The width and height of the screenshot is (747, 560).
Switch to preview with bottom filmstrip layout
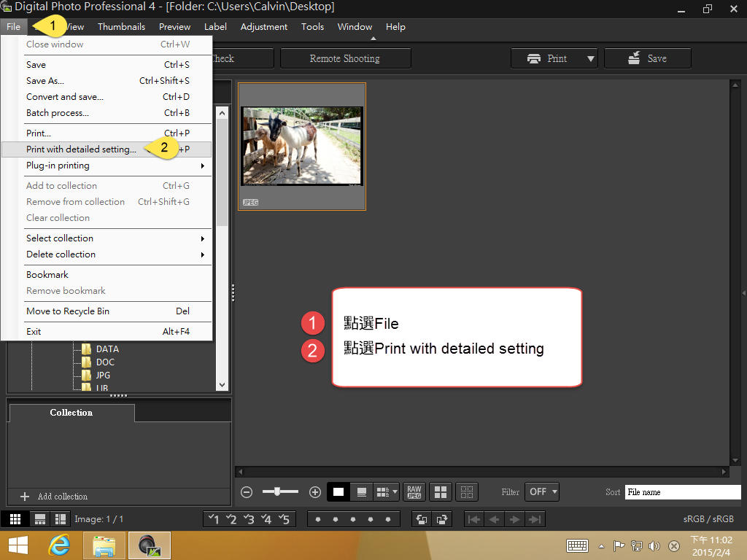click(x=40, y=519)
